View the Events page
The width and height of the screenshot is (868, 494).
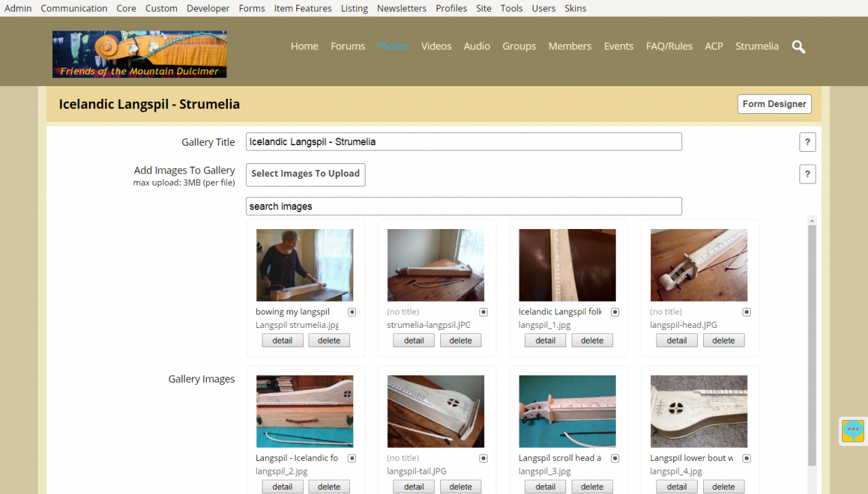tap(618, 46)
